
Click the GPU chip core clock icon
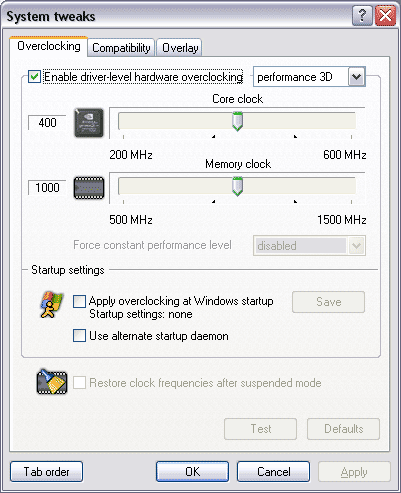tap(89, 123)
